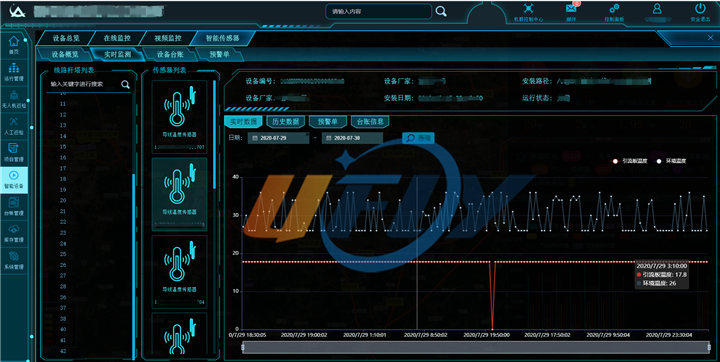Select tower 15 in the 线路杆塔列表
Image resolution: width=720 pixels, height=362 pixels.
[63, 147]
